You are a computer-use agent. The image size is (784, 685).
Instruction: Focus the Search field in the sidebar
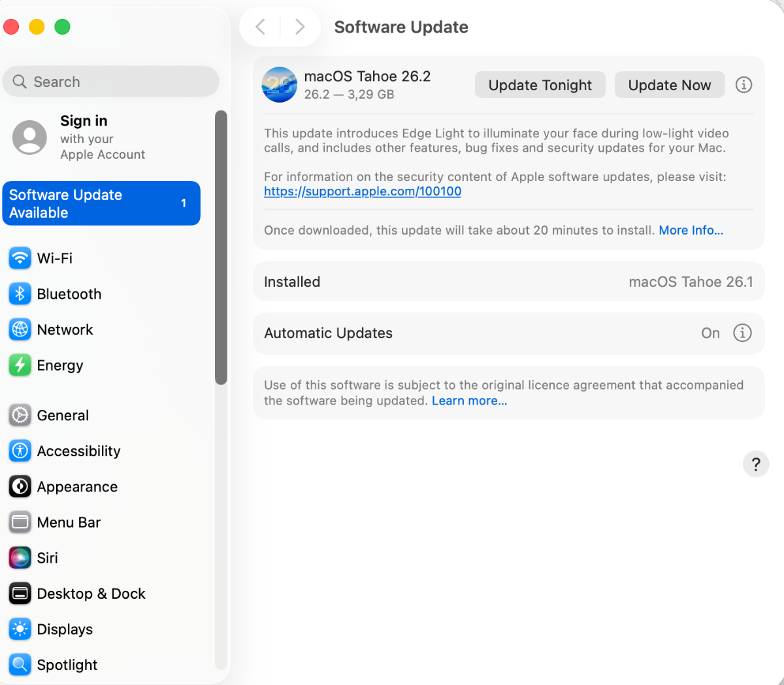111,82
